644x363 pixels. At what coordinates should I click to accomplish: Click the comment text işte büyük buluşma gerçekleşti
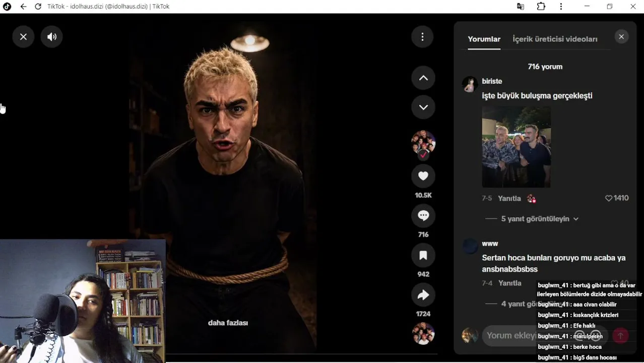(537, 96)
